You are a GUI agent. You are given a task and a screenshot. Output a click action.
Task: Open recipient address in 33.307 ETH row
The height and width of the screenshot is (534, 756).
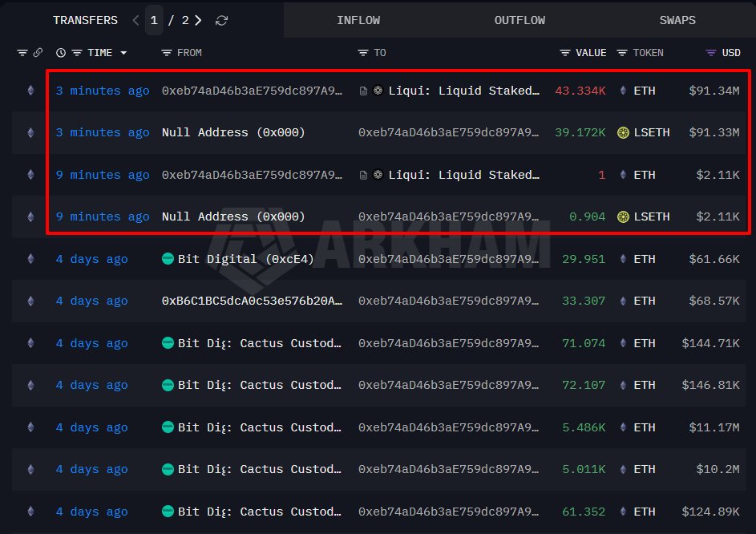(448, 301)
